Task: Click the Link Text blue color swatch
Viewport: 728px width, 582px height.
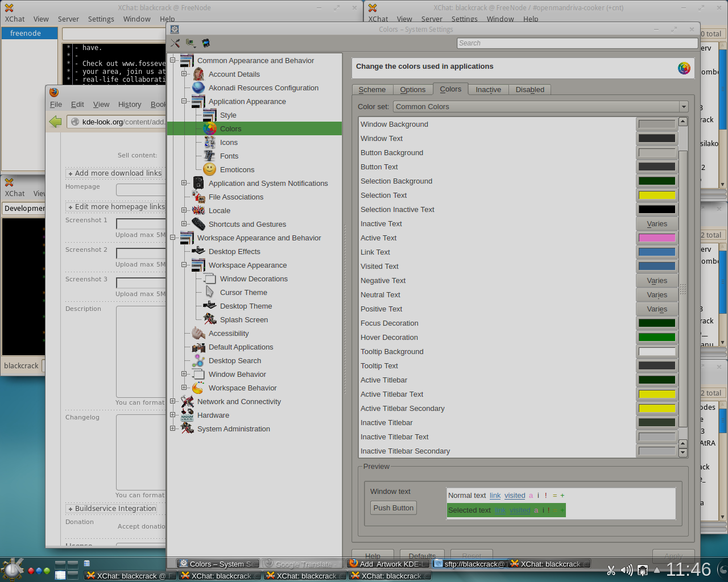Action: click(x=657, y=252)
